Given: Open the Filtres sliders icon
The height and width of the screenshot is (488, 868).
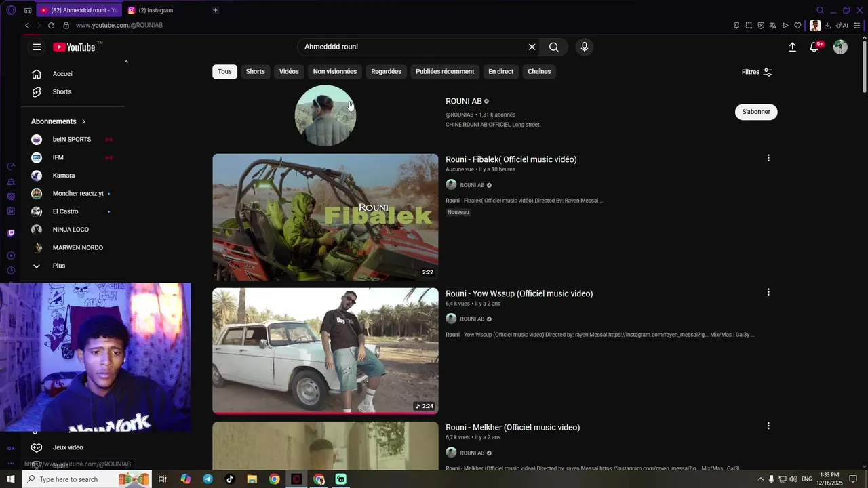Looking at the screenshot, I should (768, 72).
